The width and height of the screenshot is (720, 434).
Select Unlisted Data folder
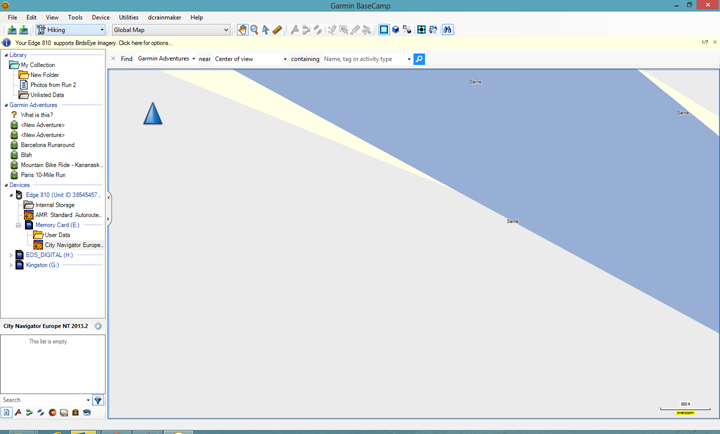pos(47,95)
